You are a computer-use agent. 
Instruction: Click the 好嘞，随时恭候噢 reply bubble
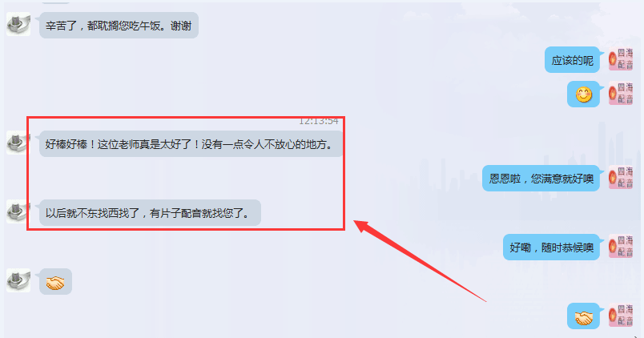point(552,247)
